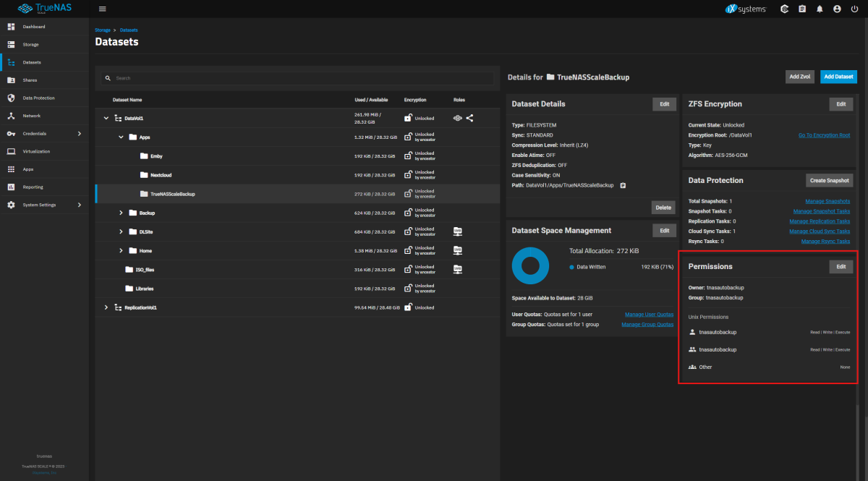Open Network in the sidebar

point(44,116)
